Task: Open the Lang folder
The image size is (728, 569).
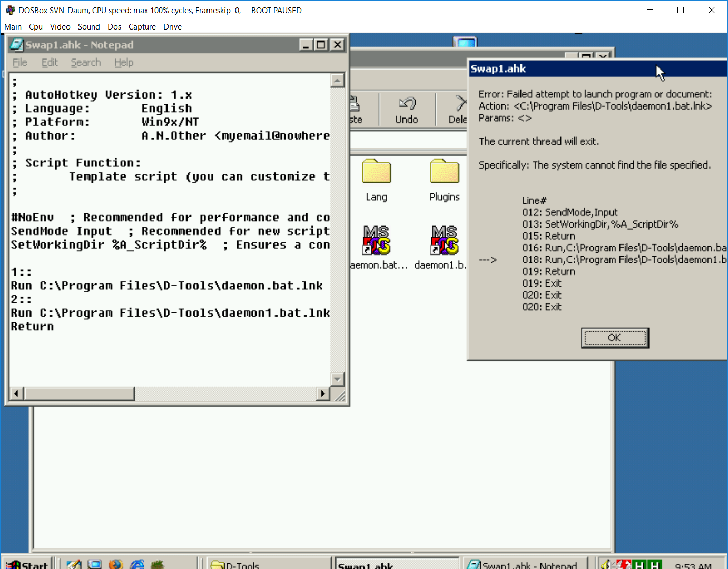Action: [376, 173]
